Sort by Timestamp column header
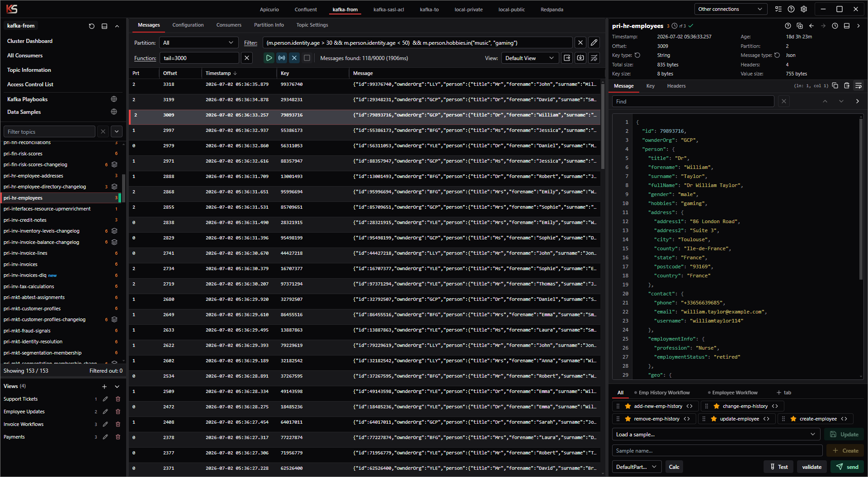 pos(221,73)
